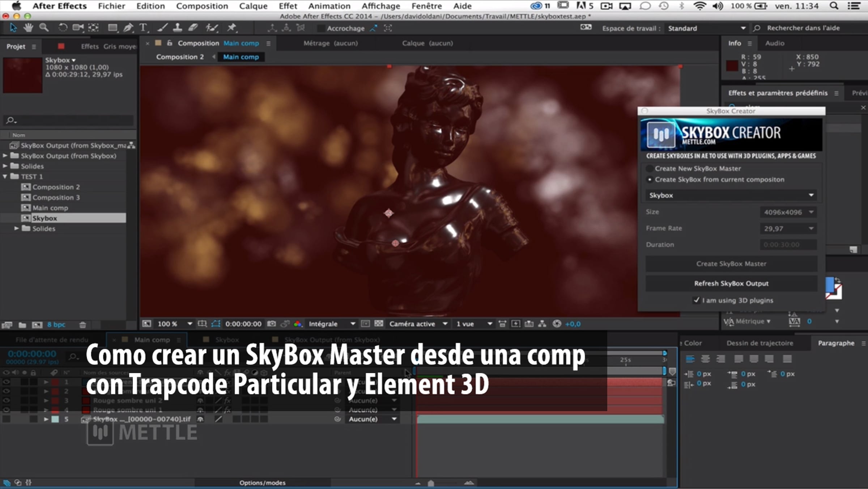The height and width of the screenshot is (489, 868).
Task: Open the 100 % magnification dropdown
Action: point(174,324)
